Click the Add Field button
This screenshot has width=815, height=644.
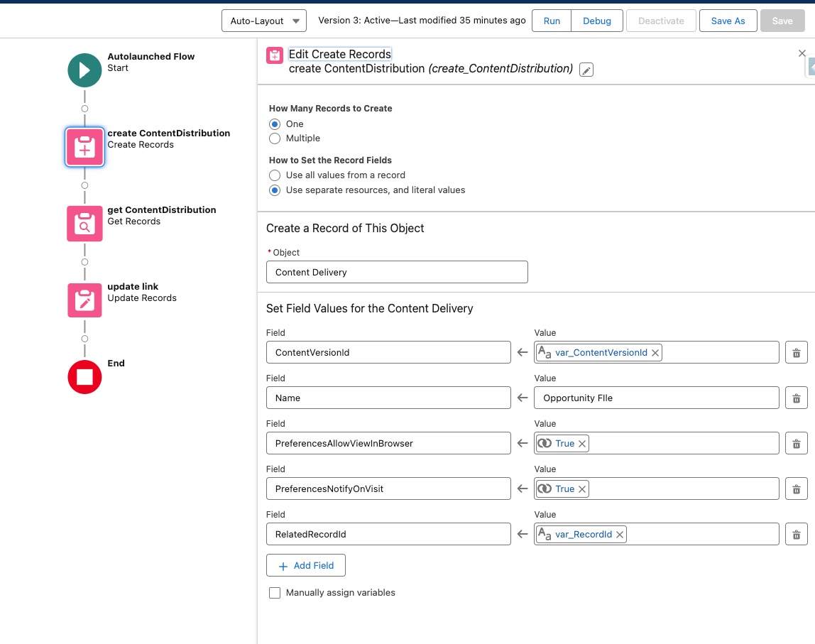305,565
